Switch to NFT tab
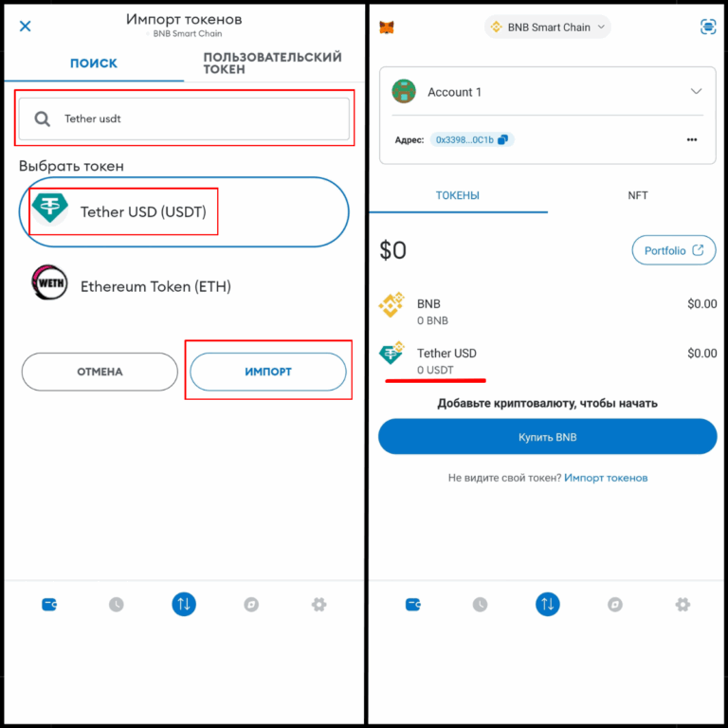This screenshot has height=728, width=728. [637, 195]
